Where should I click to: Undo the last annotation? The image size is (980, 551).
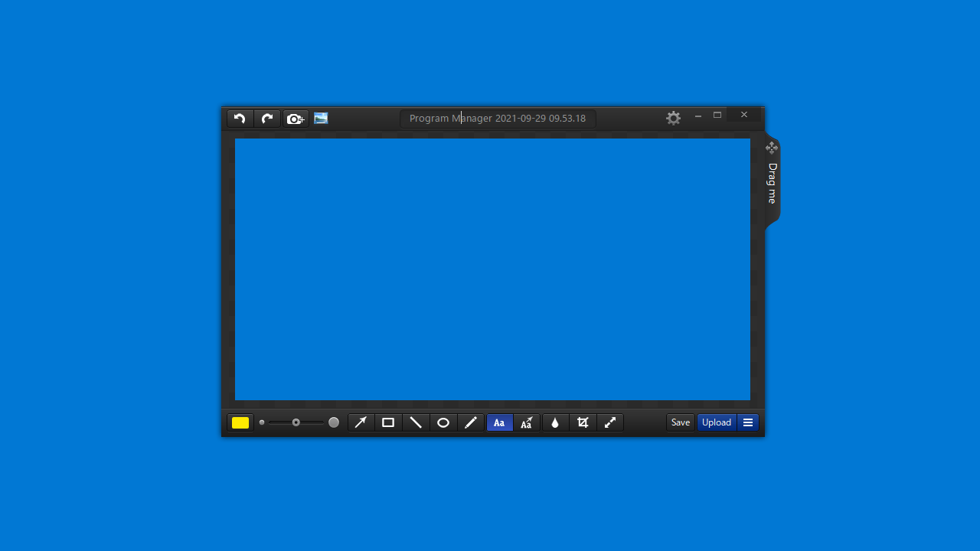(240, 119)
